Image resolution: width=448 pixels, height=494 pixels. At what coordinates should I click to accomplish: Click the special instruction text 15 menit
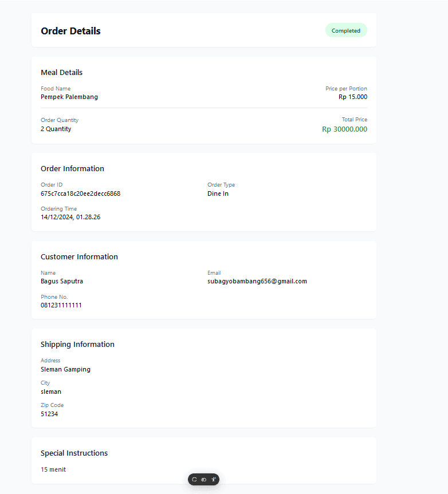tap(53, 469)
